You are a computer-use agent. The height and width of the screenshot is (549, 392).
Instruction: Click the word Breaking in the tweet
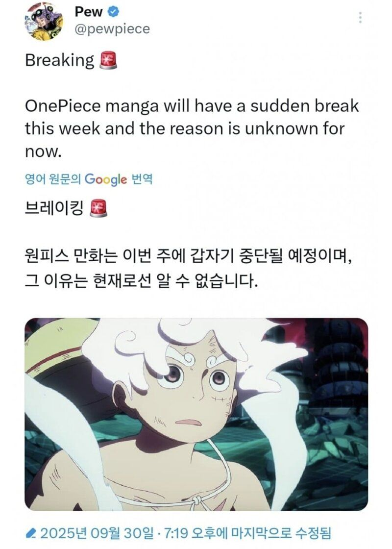point(59,61)
